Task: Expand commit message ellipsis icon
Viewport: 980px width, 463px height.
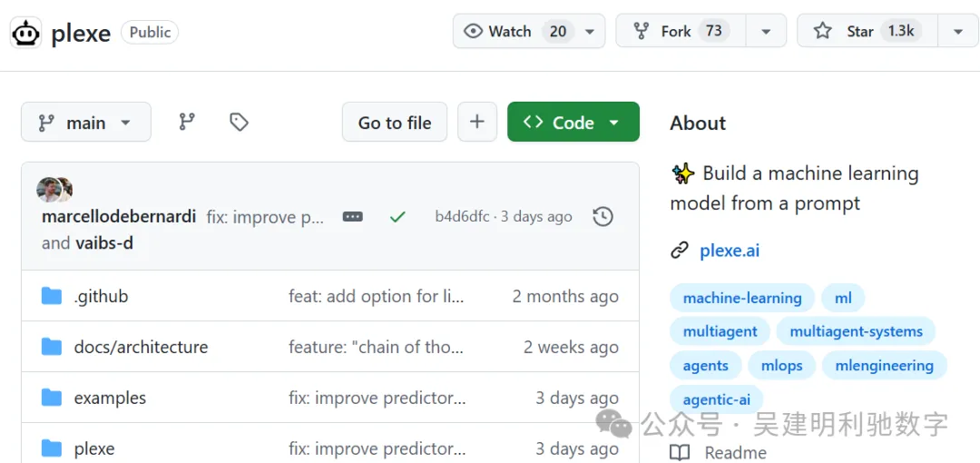Action: click(x=353, y=217)
